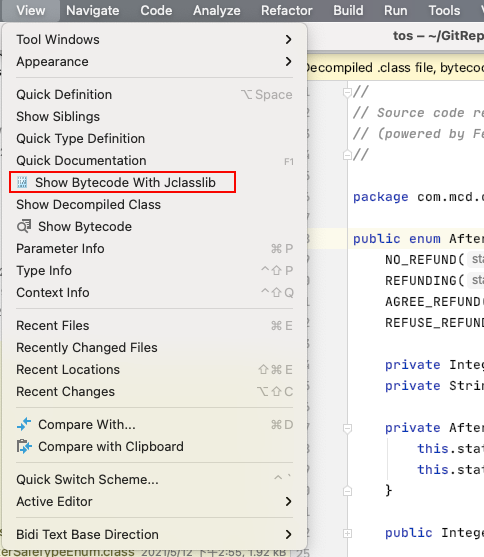The height and width of the screenshot is (557, 484).
Task: Click the Compare with Clipboard icon
Action: click(x=24, y=447)
